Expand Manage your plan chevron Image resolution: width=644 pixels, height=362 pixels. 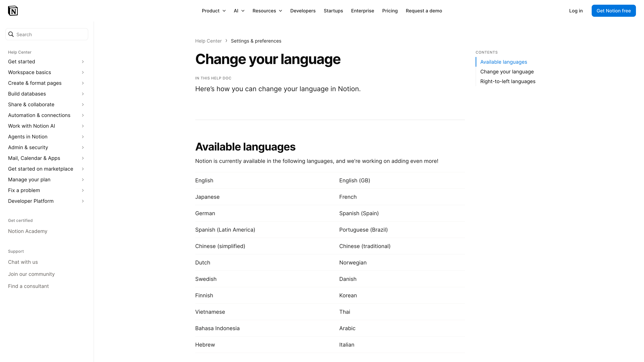83,180
